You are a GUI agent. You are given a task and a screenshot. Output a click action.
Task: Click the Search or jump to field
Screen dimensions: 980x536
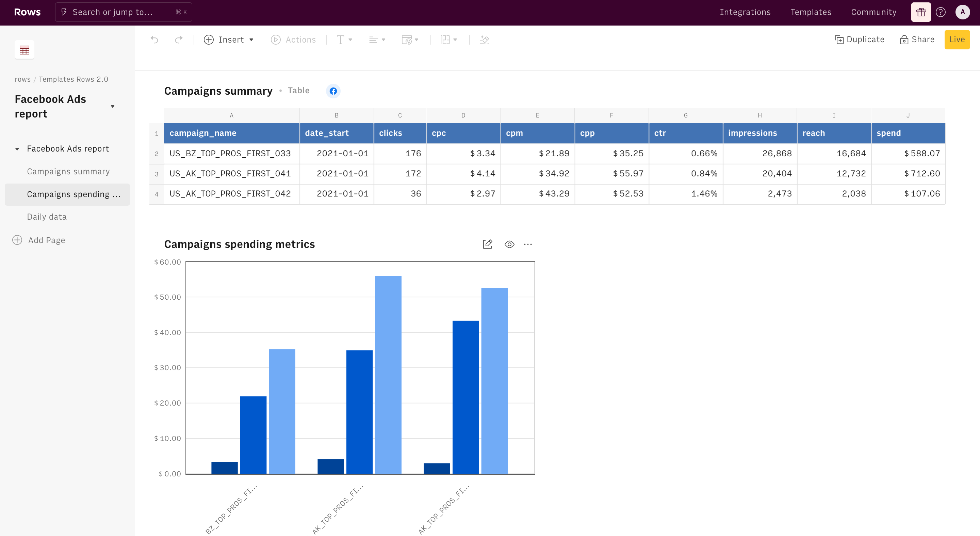coord(123,12)
